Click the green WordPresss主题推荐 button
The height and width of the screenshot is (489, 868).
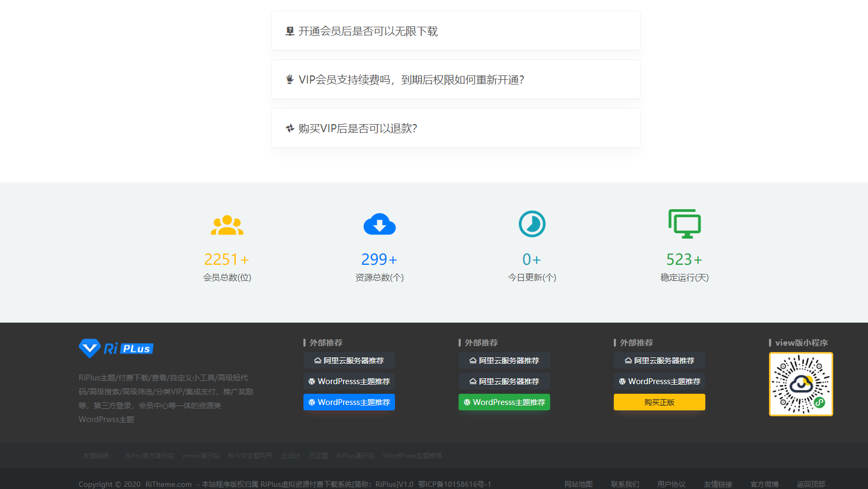pyautogui.click(x=504, y=402)
